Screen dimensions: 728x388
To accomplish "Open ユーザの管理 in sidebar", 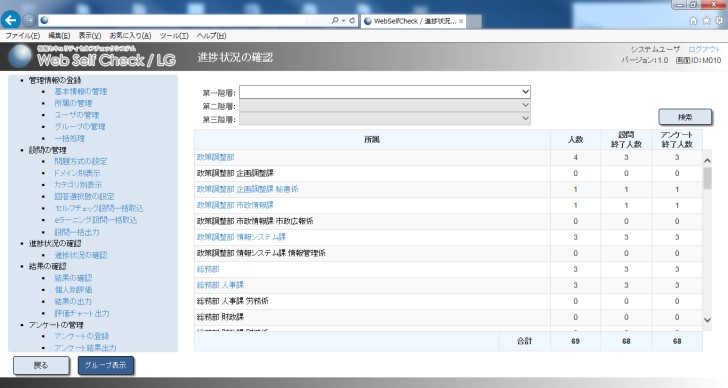I will click(x=77, y=115).
